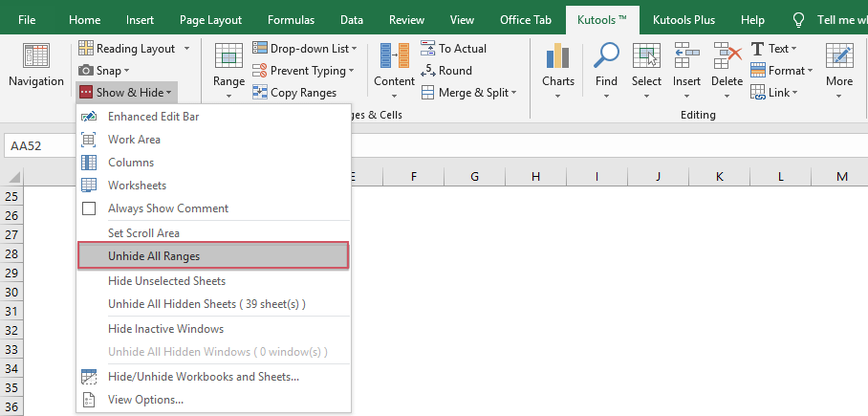Switch to the Review tab
The width and height of the screenshot is (868, 416).
pyautogui.click(x=406, y=20)
